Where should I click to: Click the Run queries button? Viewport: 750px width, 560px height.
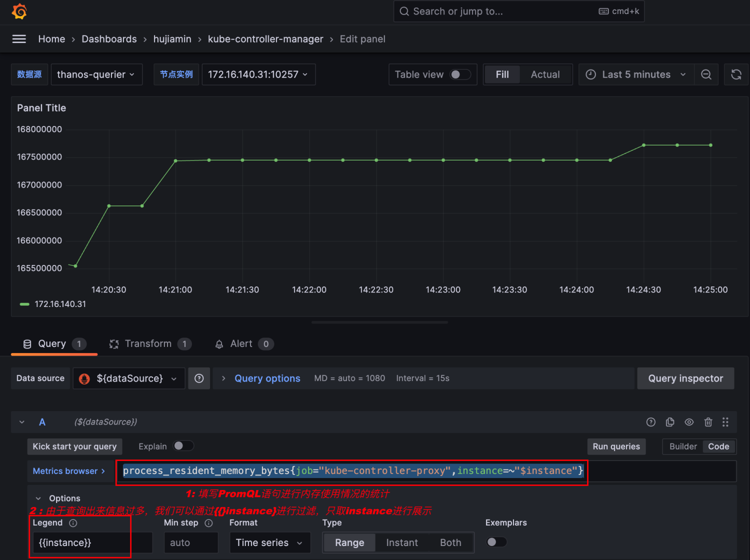click(616, 446)
